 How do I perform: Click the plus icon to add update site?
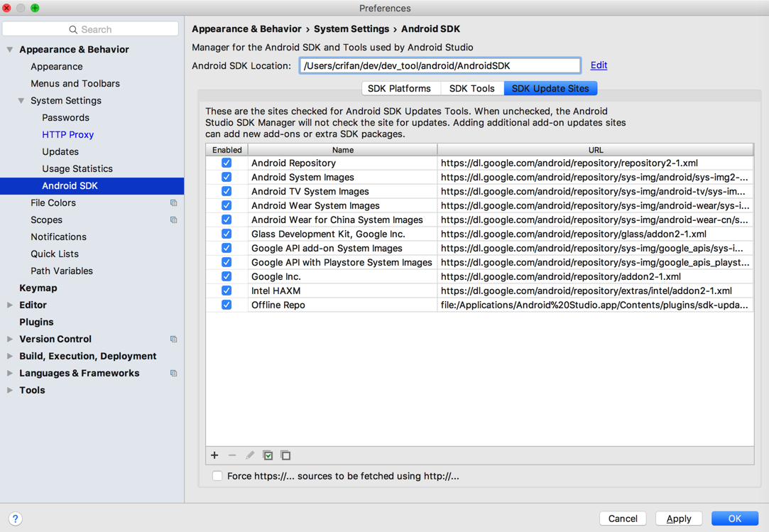click(x=214, y=455)
